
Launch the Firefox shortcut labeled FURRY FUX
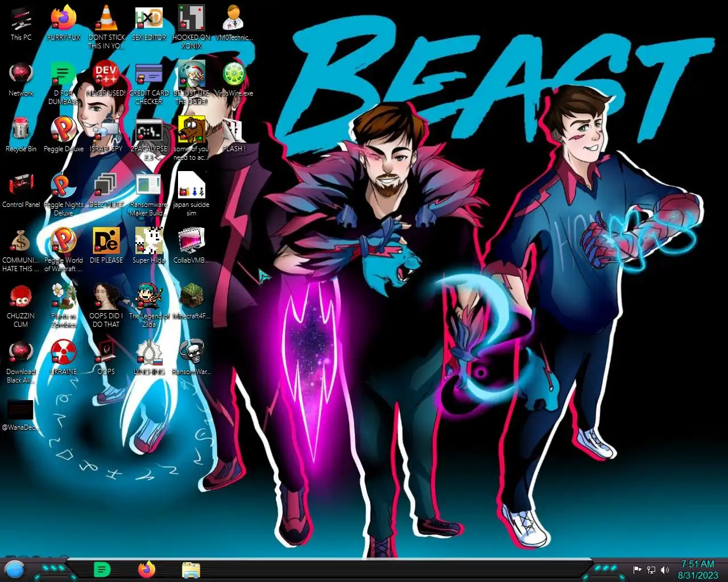coord(64,24)
